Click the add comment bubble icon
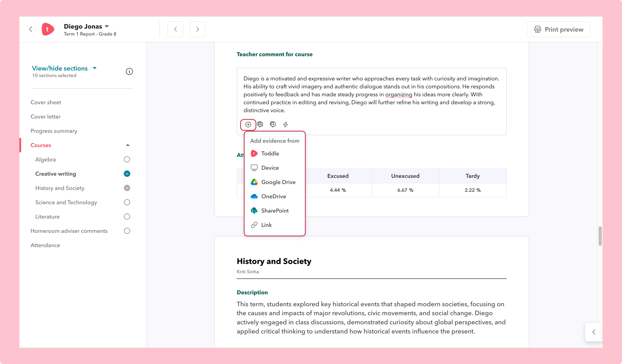The width and height of the screenshot is (622, 364). point(273,124)
